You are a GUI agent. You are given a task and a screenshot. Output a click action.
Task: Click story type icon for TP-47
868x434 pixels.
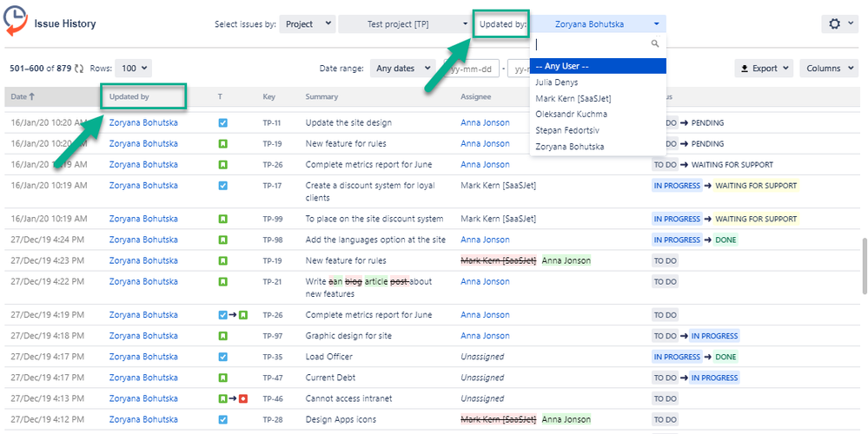222,378
